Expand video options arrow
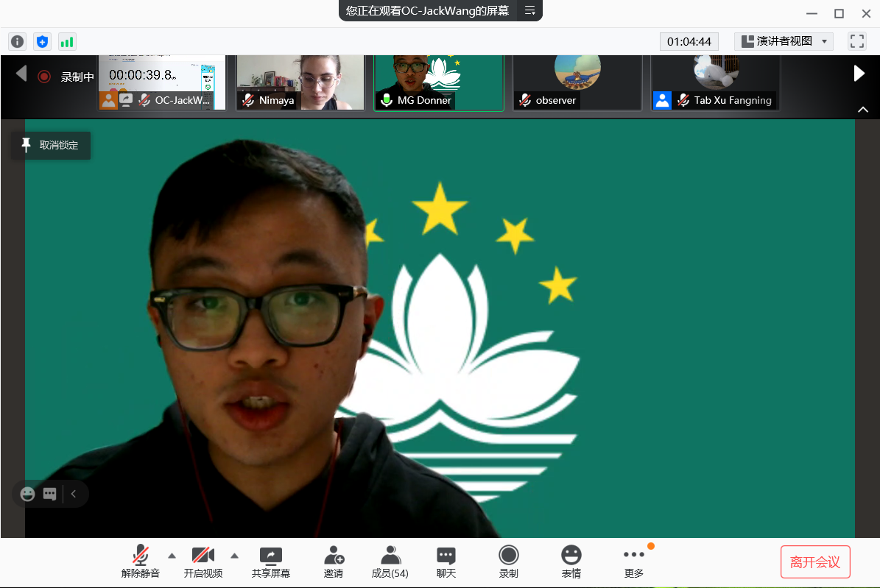This screenshot has height=588, width=880. [235, 556]
